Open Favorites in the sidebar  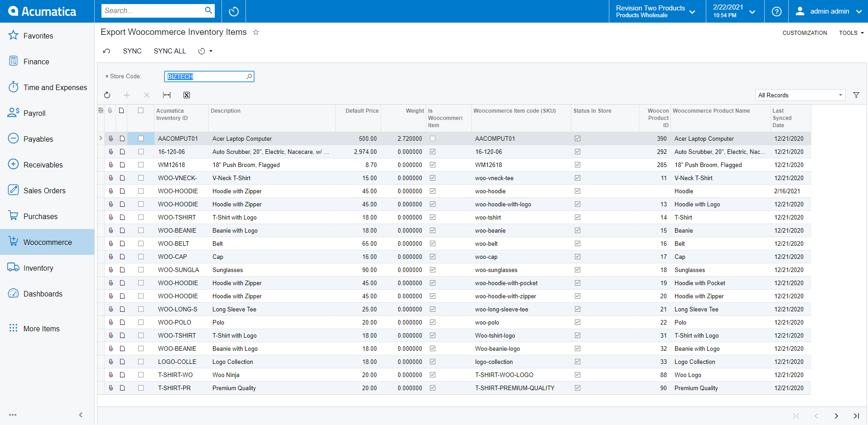tap(47, 36)
